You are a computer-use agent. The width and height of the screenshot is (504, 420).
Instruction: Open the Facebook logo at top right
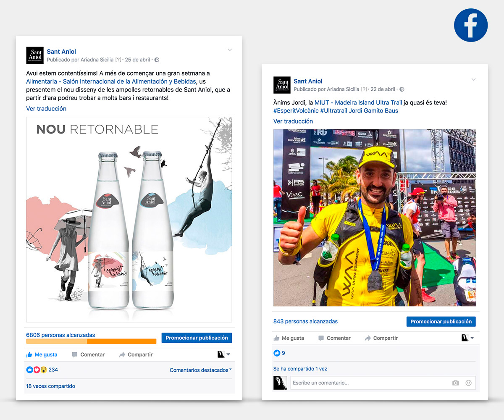(471, 25)
